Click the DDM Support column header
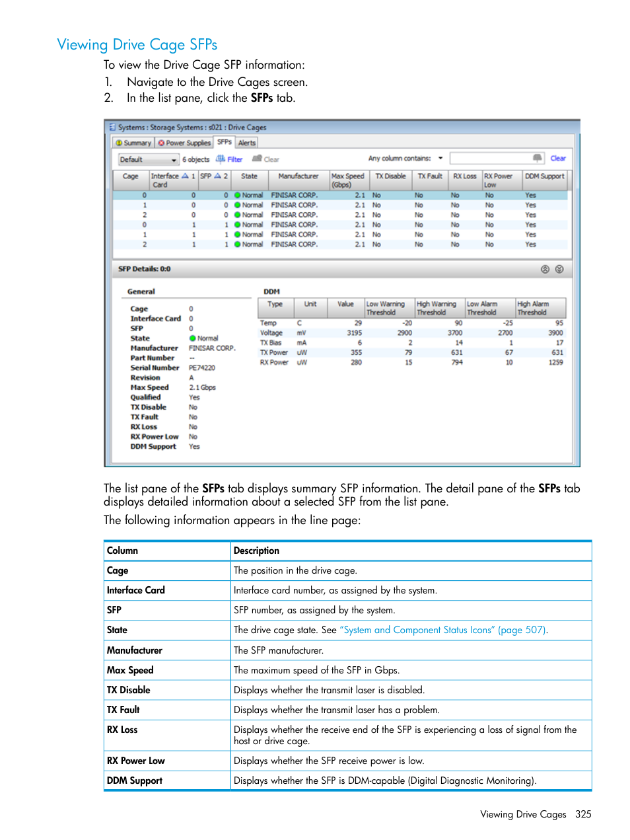The height and width of the screenshot is (840, 630). click(545, 180)
